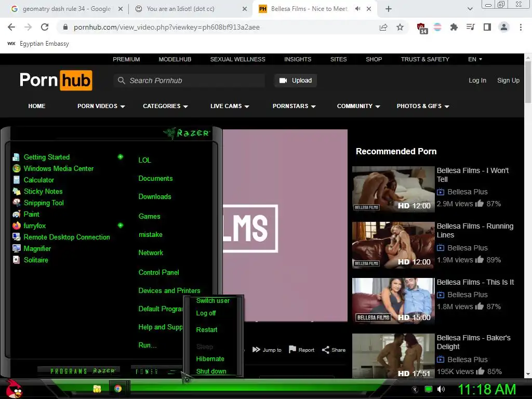Screen dimensions: 532x399
Task: Click the browser forward arrow
Action: point(28,27)
